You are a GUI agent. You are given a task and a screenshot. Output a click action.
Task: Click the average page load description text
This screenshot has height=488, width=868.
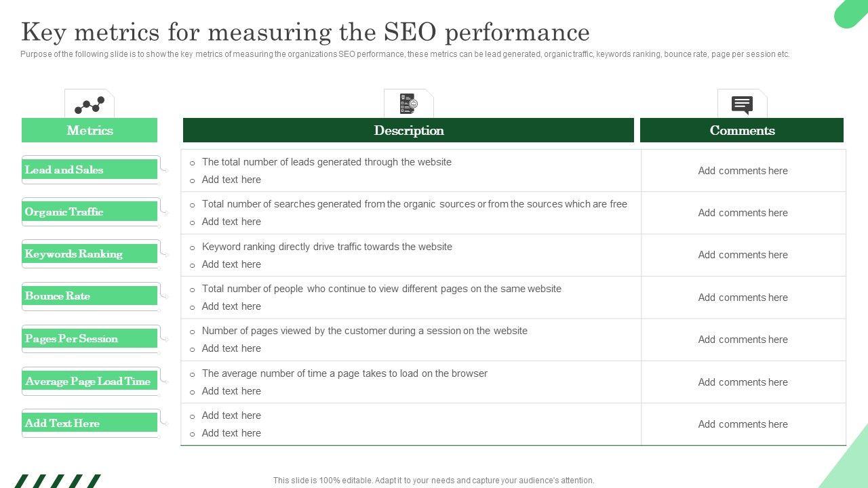tap(344, 373)
